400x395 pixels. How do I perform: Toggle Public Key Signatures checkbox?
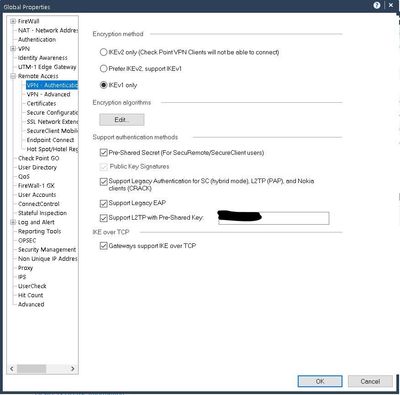[104, 166]
